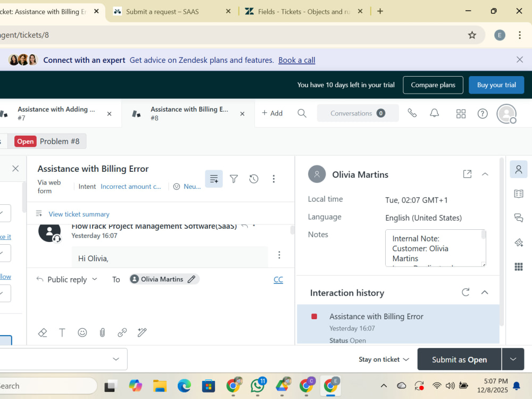Select Assistance with Billing Error history entry
This screenshot has height=399, width=532.
click(398, 324)
